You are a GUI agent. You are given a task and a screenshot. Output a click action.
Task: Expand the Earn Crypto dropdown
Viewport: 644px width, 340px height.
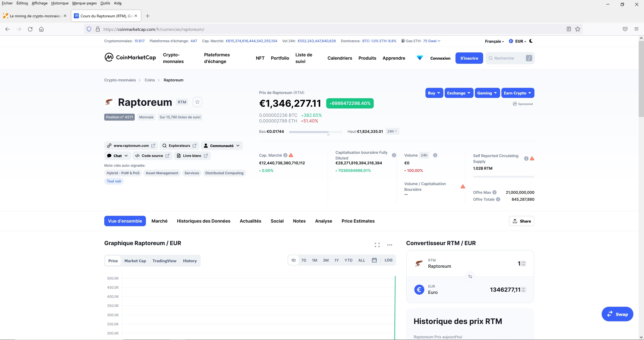[518, 93]
